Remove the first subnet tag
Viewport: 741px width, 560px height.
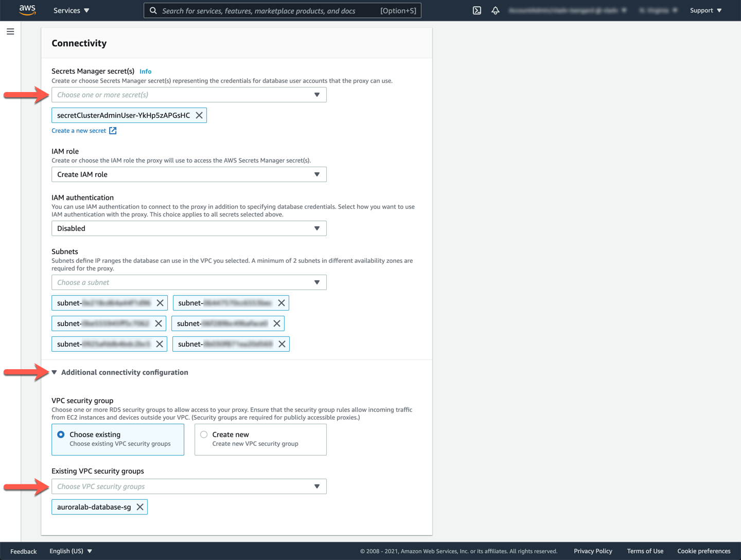160,303
